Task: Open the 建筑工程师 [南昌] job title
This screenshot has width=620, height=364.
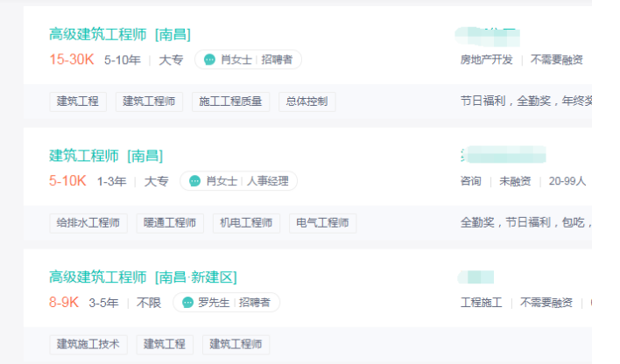Action: [106, 156]
